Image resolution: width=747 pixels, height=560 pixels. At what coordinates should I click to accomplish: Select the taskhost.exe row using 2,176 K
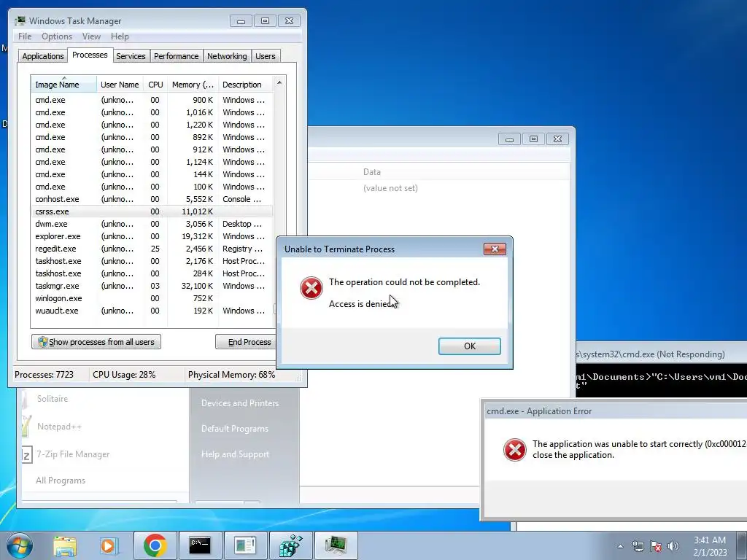152,261
